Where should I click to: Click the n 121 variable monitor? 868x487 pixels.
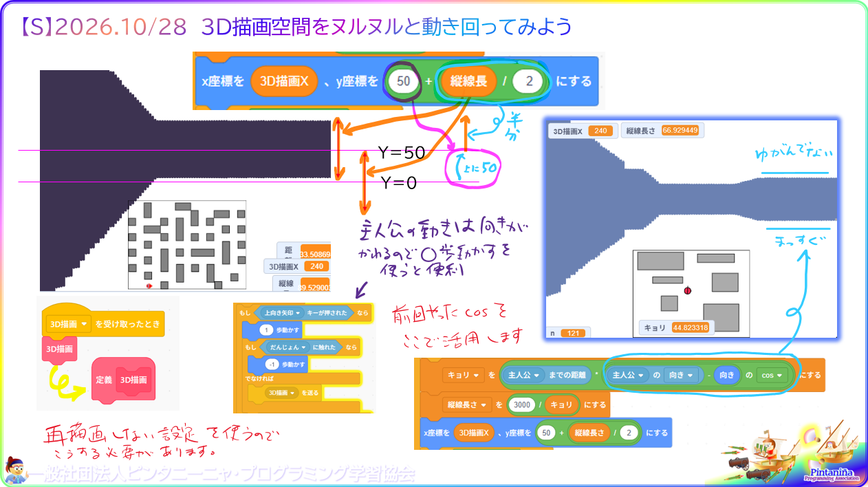point(567,333)
